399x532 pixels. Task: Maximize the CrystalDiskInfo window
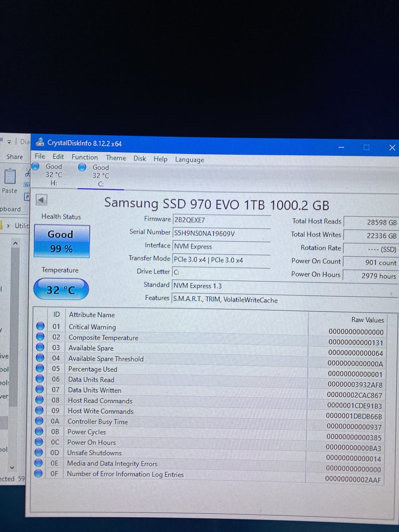[366, 147]
